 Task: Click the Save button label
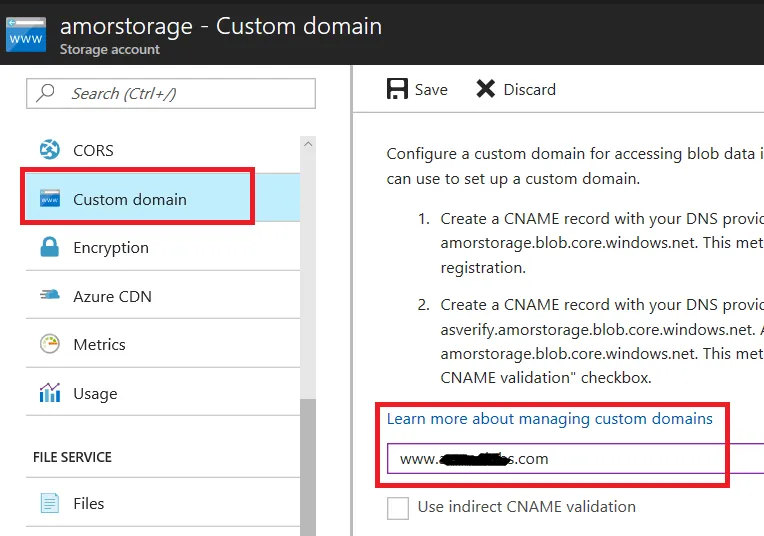[431, 90]
